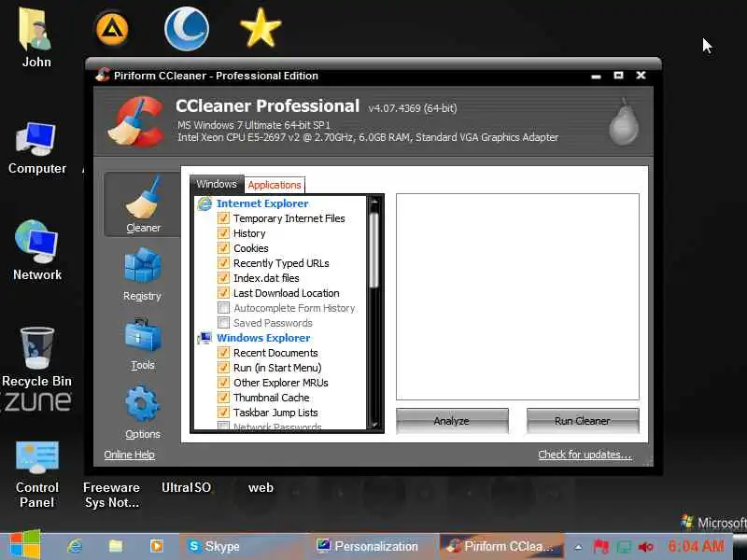
Task: Uncheck Recent Documents
Action: click(223, 353)
